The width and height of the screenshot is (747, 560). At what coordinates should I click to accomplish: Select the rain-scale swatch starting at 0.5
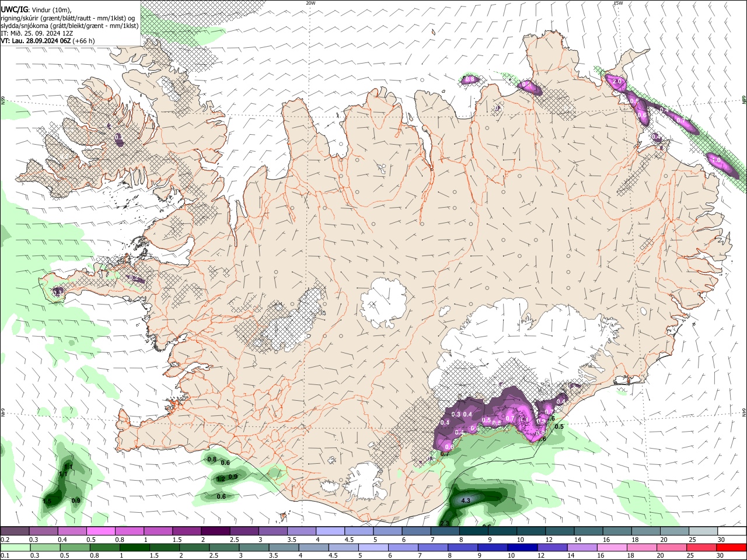pos(75,547)
